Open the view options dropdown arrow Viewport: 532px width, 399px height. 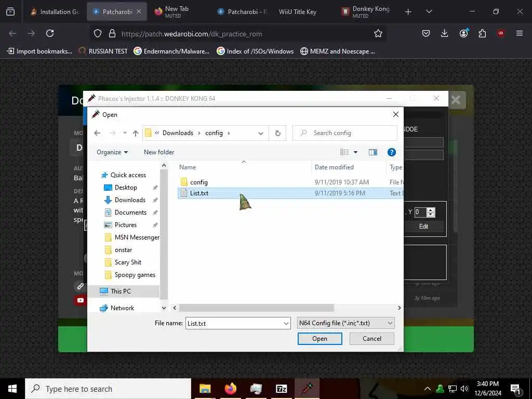pyautogui.click(x=355, y=152)
